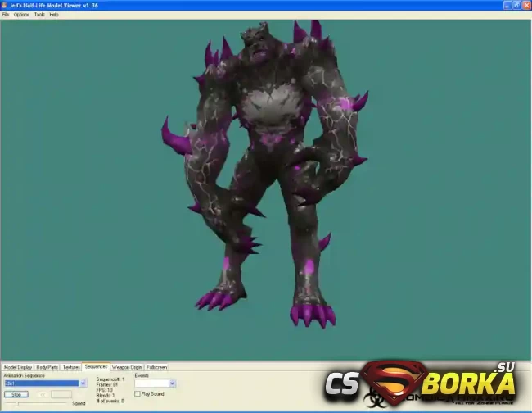
Task: Enable the Play Sound checkbox
Action: click(x=138, y=393)
